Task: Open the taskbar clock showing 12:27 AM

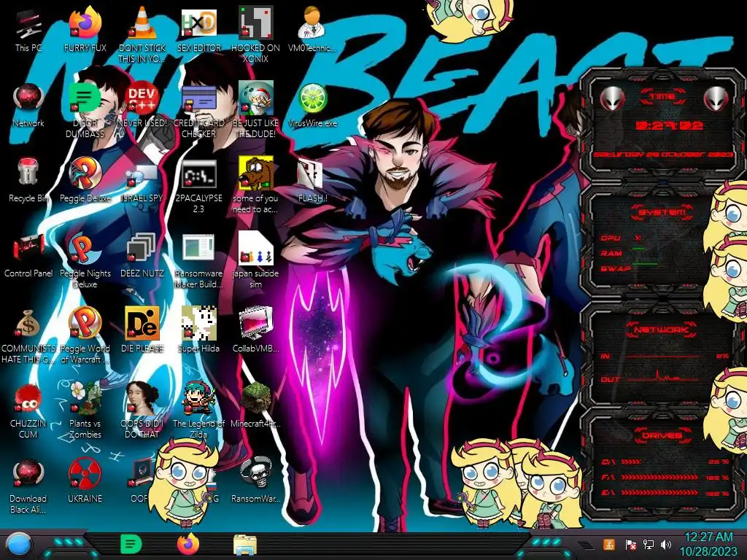Action: click(x=708, y=544)
